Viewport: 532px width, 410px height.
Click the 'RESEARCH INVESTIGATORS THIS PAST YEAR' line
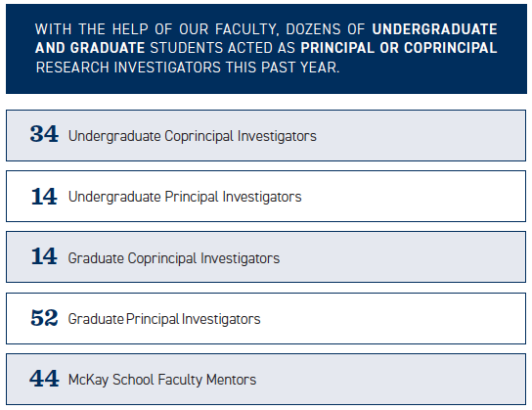pos(188,68)
